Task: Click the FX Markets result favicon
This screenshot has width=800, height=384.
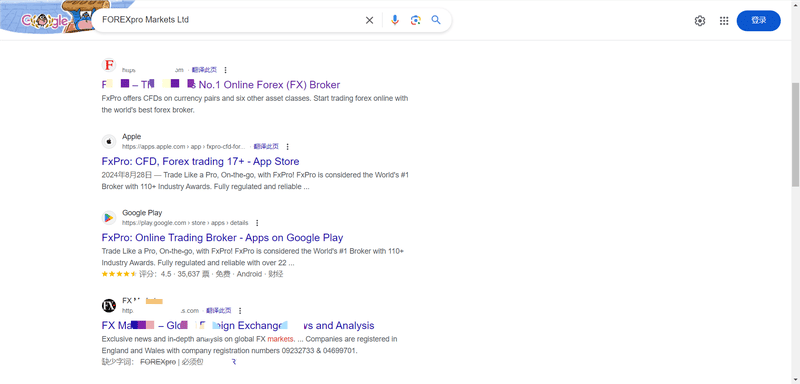Action: pos(109,305)
